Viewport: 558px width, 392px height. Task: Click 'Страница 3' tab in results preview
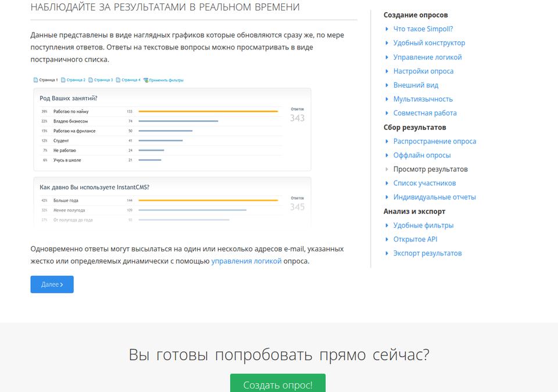coord(103,80)
